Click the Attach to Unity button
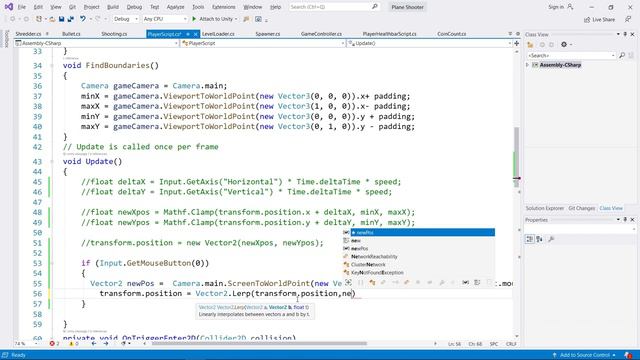 point(215,19)
